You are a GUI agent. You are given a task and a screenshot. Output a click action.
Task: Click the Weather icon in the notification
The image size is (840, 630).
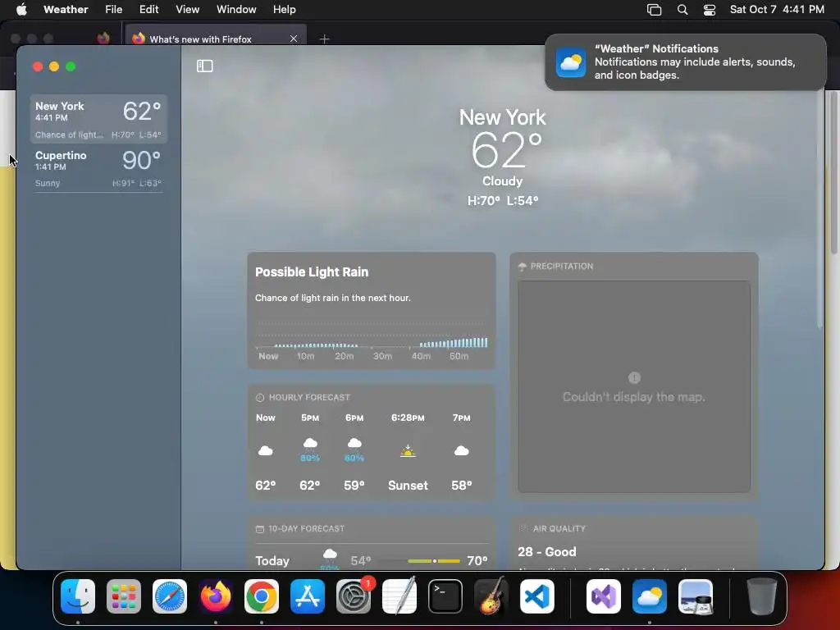tap(571, 62)
